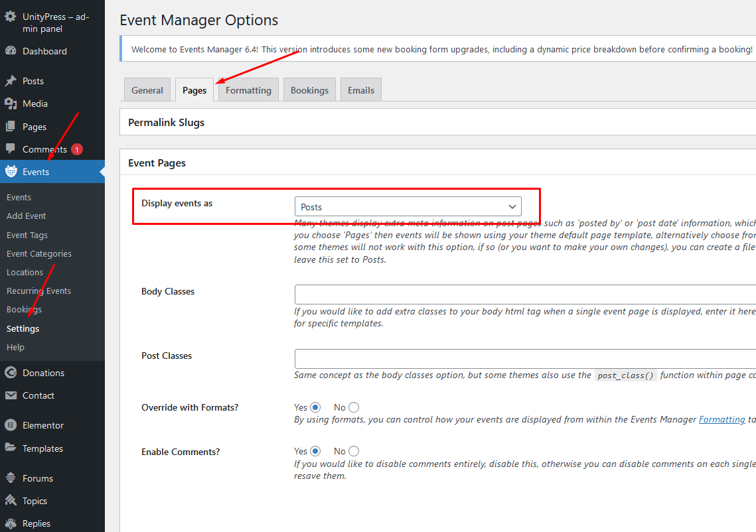The image size is (756, 532).
Task: Select No for Enable Comments
Action: [x=354, y=452]
